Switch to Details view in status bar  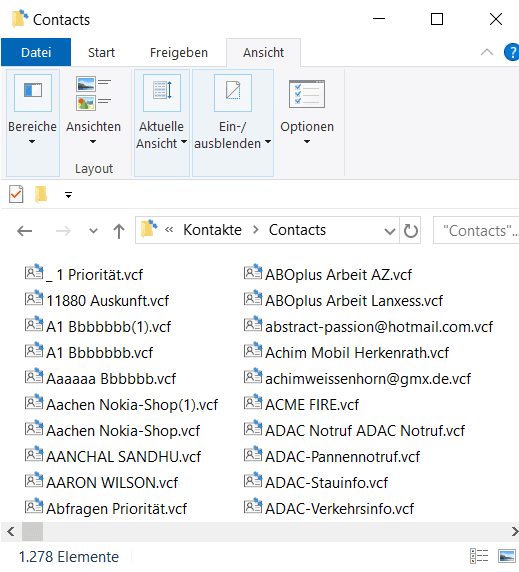coord(479,556)
